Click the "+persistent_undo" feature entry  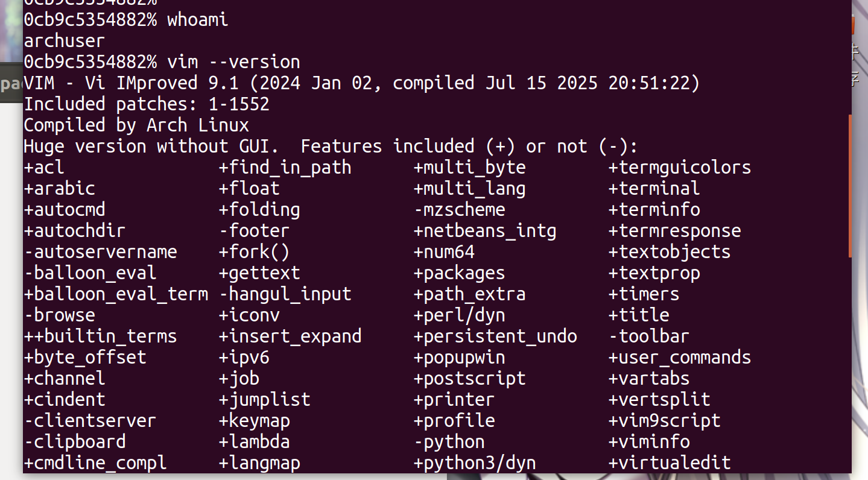click(x=495, y=336)
